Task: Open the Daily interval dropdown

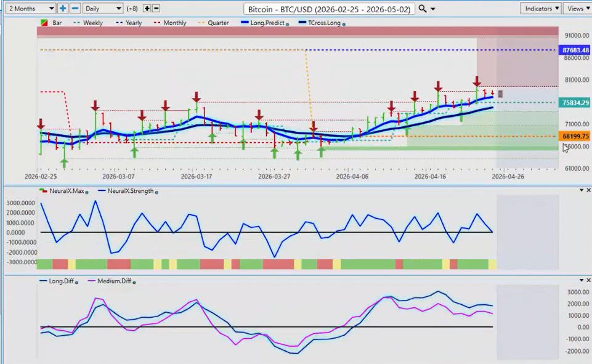Action: 102,9
